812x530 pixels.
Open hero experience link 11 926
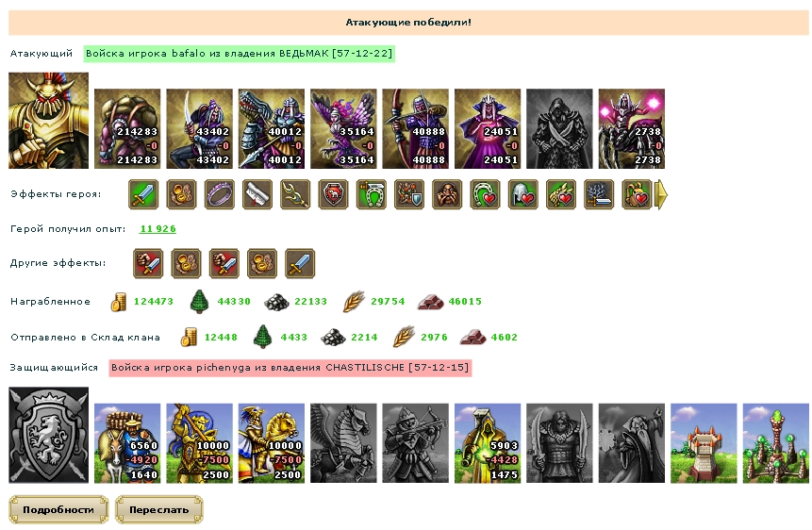157,228
